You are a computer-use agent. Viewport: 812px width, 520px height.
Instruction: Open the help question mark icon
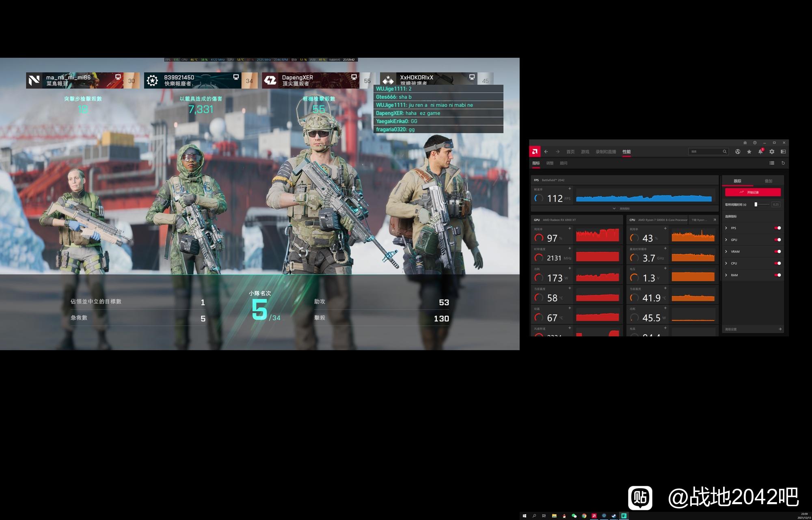pos(755,143)
